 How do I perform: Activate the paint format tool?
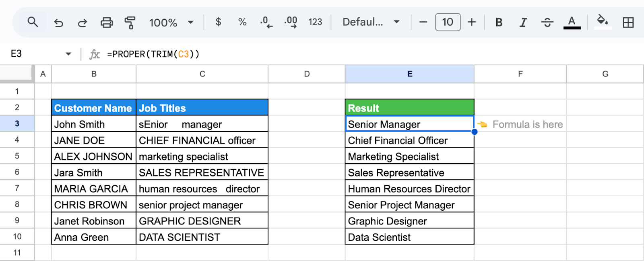coord(130,23)
